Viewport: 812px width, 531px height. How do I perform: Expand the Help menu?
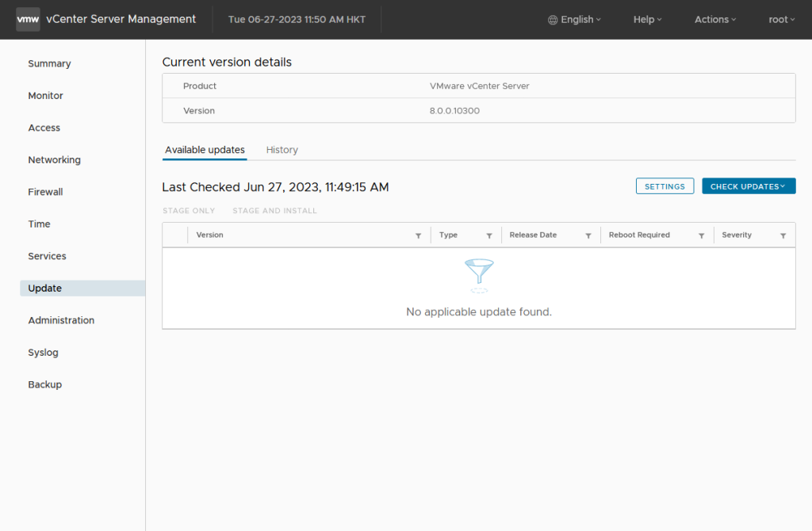(647, 20)
